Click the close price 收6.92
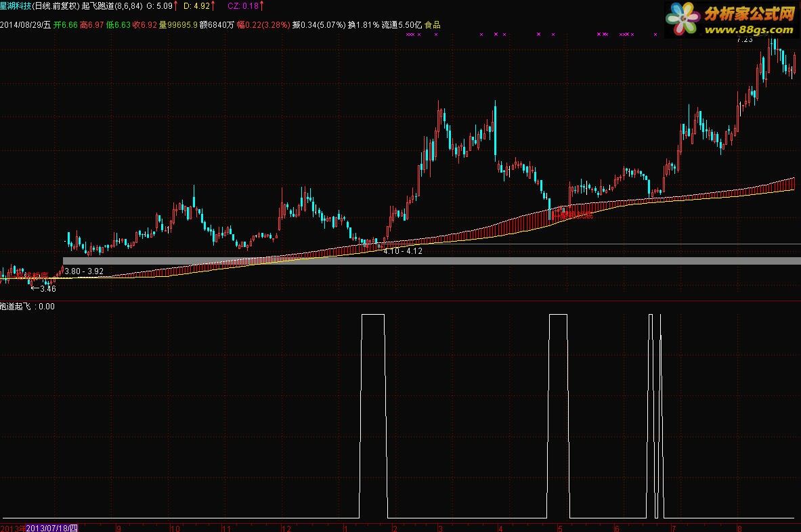Image resolution: width=801 pixels, height=532 pixels. click(x=145, y=24)
